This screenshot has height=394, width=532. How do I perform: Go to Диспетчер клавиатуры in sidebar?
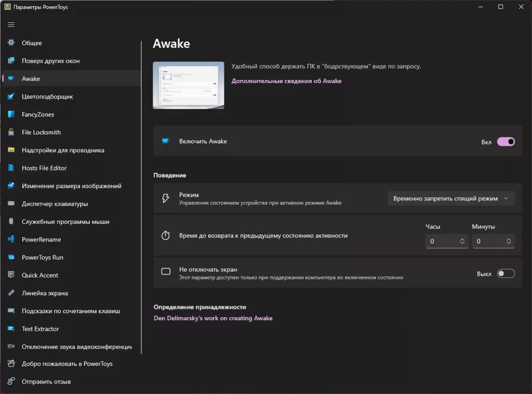pos(55,204)
